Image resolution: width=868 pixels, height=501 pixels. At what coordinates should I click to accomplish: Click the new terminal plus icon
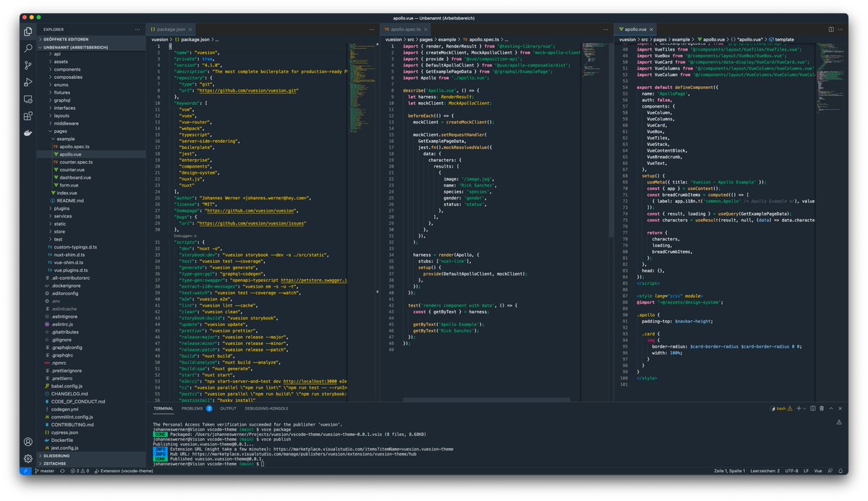coord(800,408)
